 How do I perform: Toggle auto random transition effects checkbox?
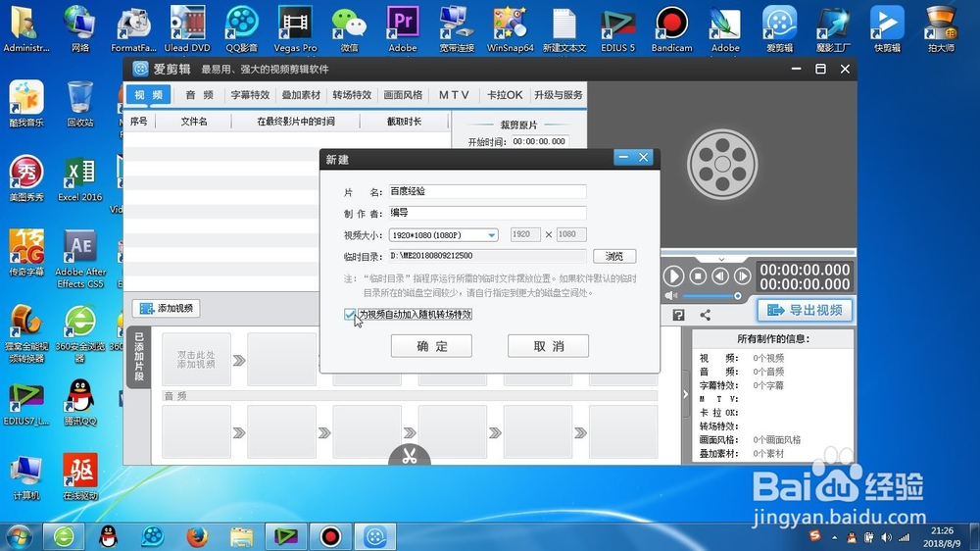350,314
